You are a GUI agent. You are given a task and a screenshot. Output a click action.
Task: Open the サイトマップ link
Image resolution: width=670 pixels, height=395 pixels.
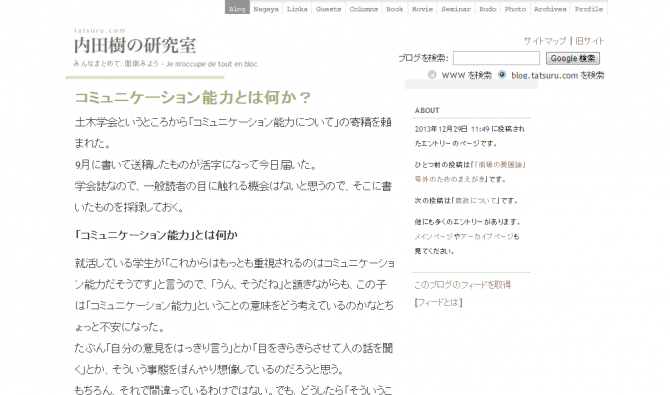pos(544,41)
